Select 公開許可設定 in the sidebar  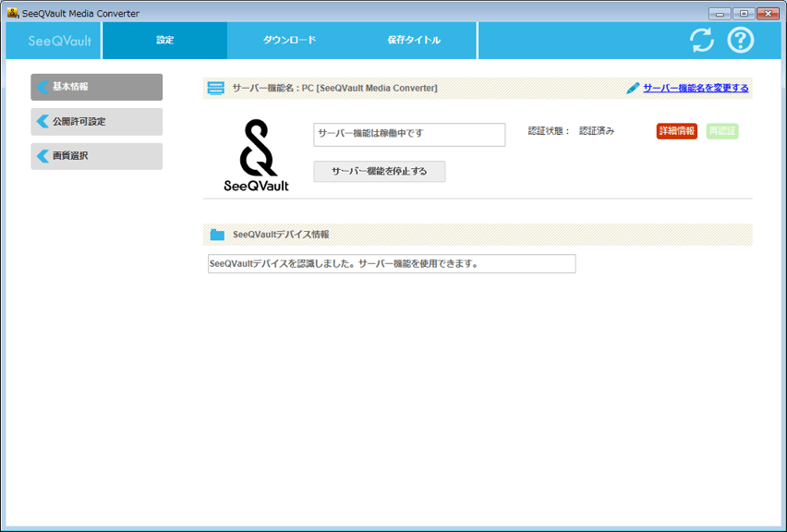(x=96, y=122)
